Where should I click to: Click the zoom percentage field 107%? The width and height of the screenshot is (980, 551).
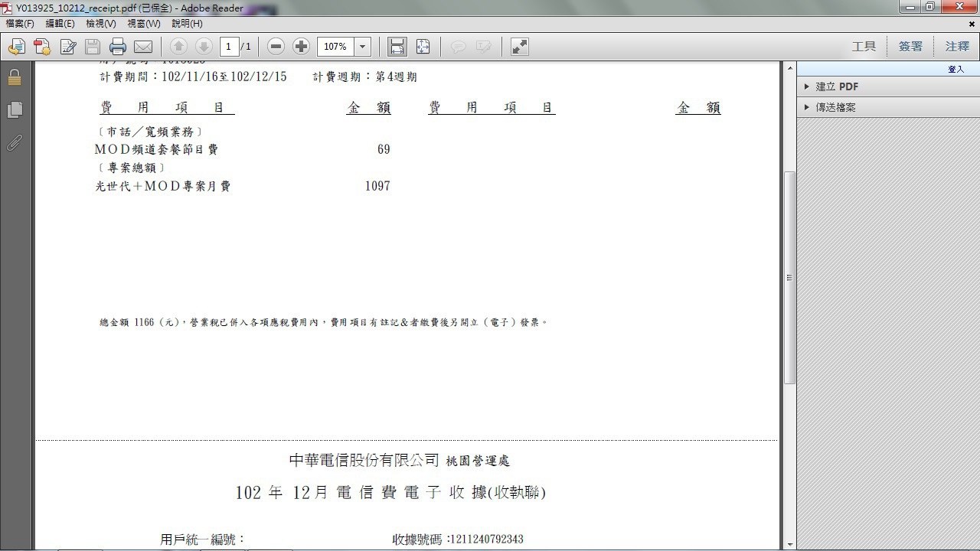(335, 47)
